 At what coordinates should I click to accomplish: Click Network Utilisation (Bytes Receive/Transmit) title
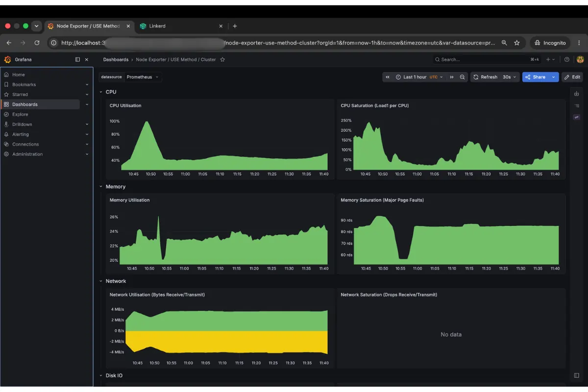pos(157,294)
